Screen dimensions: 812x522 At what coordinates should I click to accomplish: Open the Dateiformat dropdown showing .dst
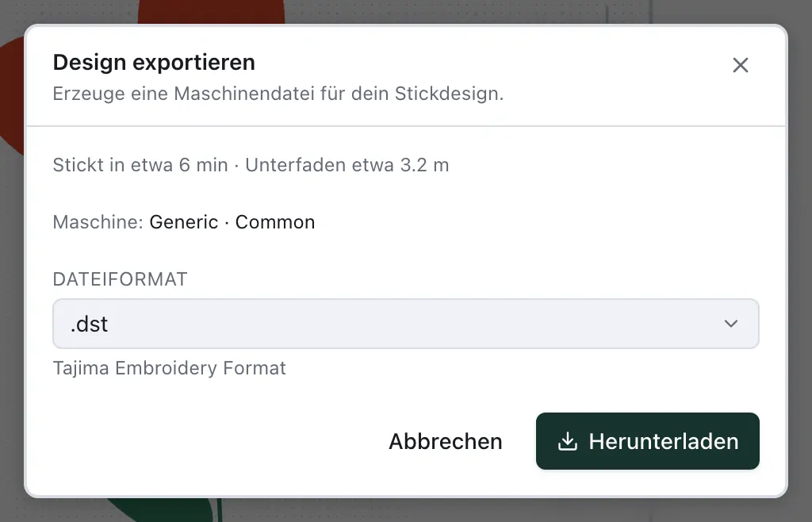tap(406, 324)
